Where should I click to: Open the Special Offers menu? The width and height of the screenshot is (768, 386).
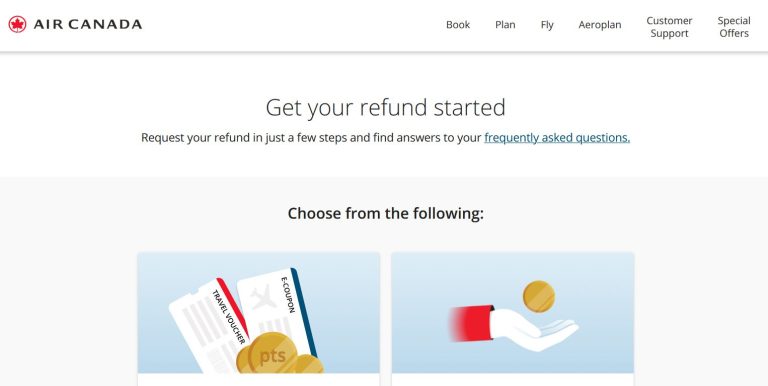734,27
